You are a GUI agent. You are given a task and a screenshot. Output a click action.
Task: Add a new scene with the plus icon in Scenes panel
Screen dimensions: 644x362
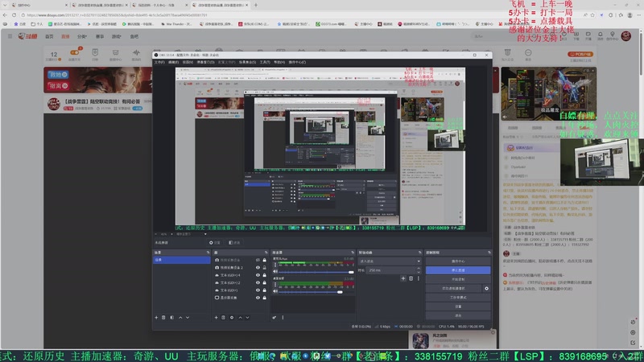(x=156, y=318)
